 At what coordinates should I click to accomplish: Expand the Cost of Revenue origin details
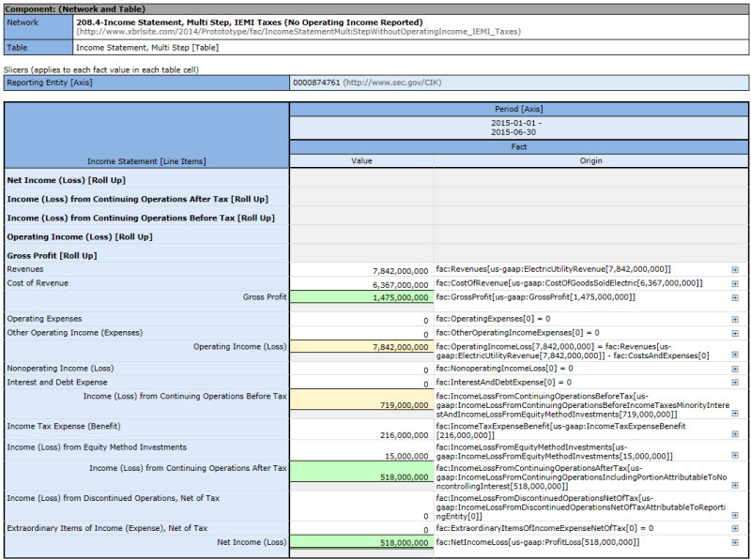735,284
